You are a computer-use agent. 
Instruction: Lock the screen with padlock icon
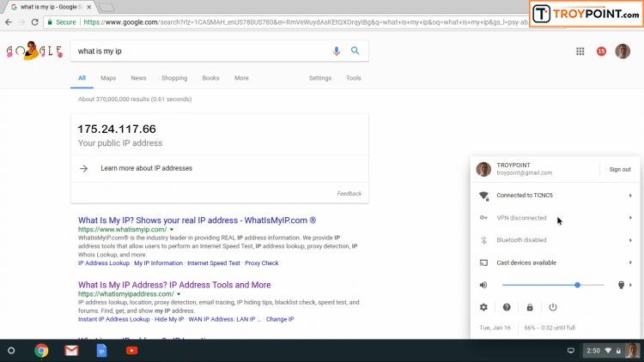[530, 307]
